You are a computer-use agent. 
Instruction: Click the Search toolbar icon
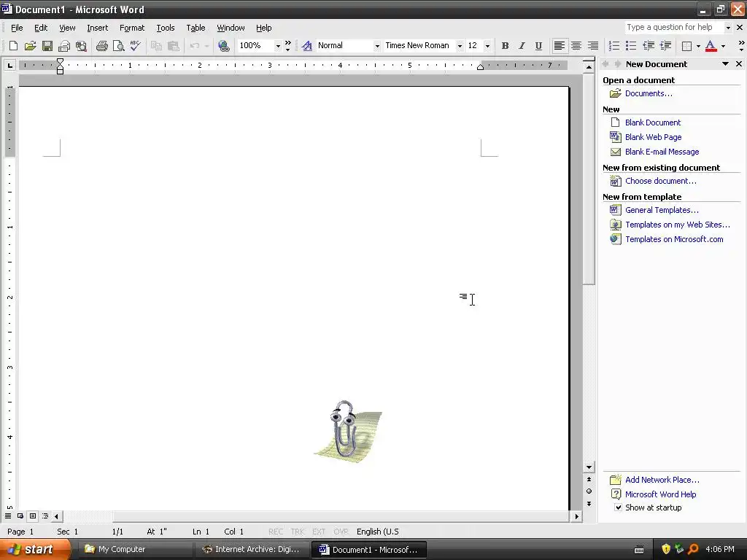[81, 46]
